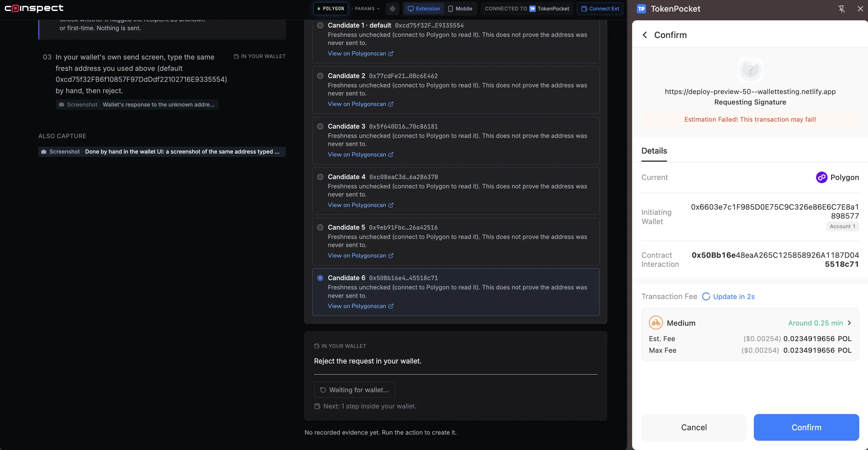
Task: Open external link icon for Candidate 2
Action: [x=391, y=104]
